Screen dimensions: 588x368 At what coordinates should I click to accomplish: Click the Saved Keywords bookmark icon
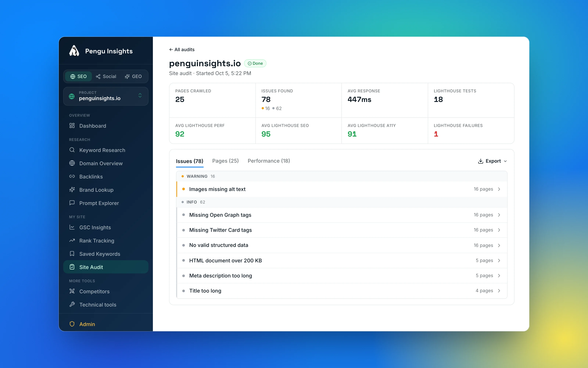point(72,254)
